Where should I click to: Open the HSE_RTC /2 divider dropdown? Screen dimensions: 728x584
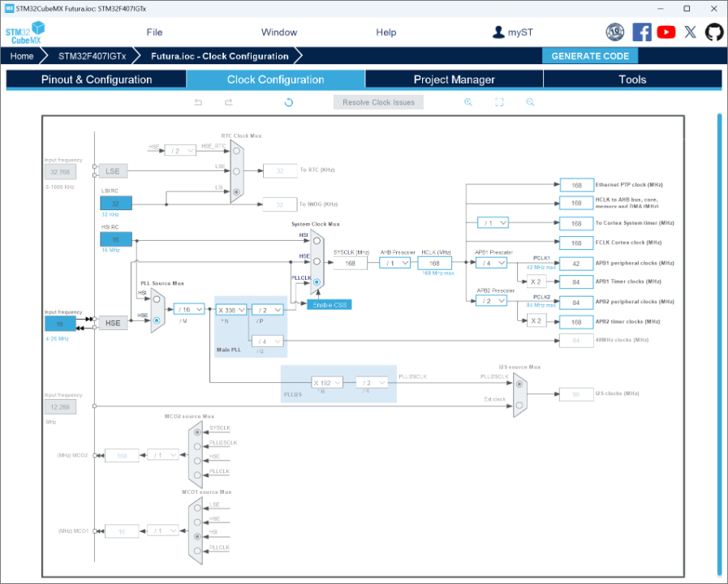tap(181, 151)
